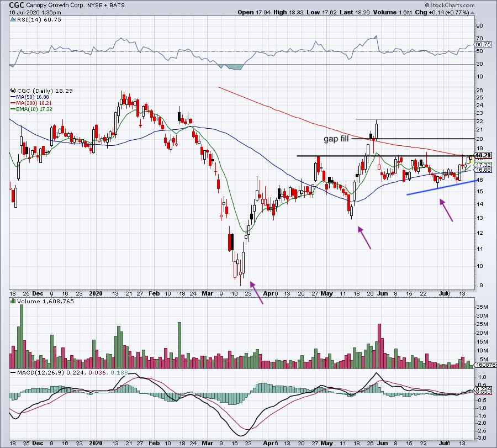This screenshot has width=497, height=448.
Task: Click the blue MA(50) line swatch
Action: point(13,97)
